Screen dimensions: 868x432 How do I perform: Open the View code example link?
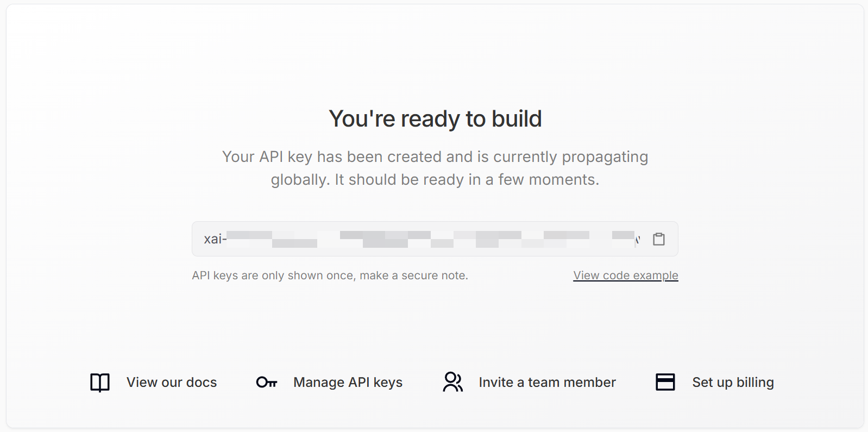pyautogui.click(x=626, y=276)
